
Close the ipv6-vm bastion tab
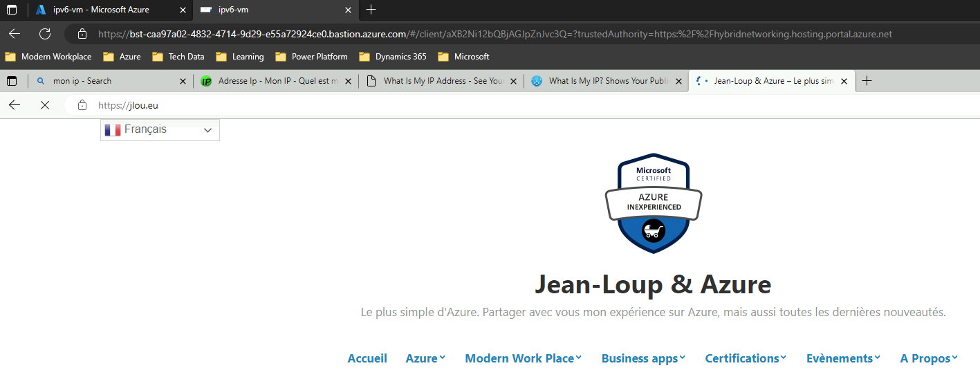coord(348,10)
